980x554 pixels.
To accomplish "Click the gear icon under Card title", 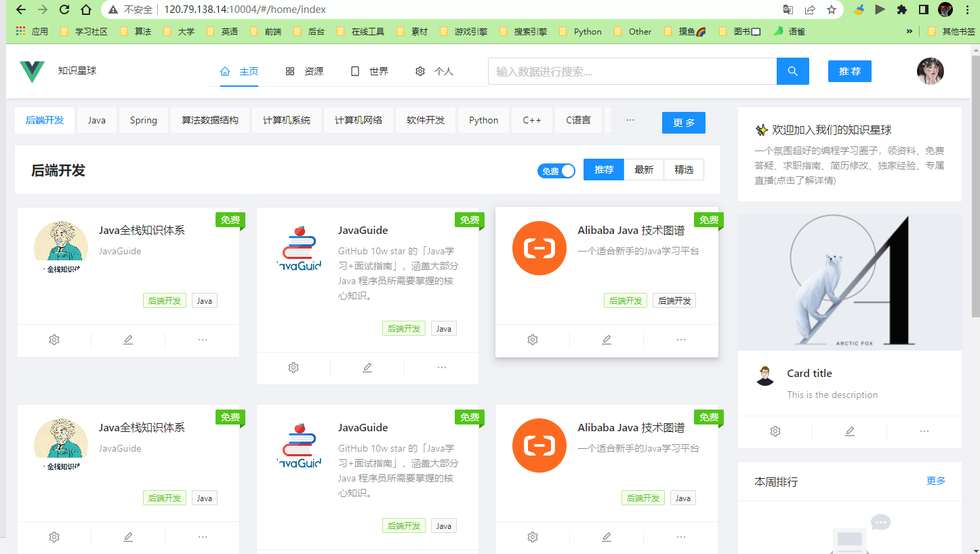I will (775, 431).
